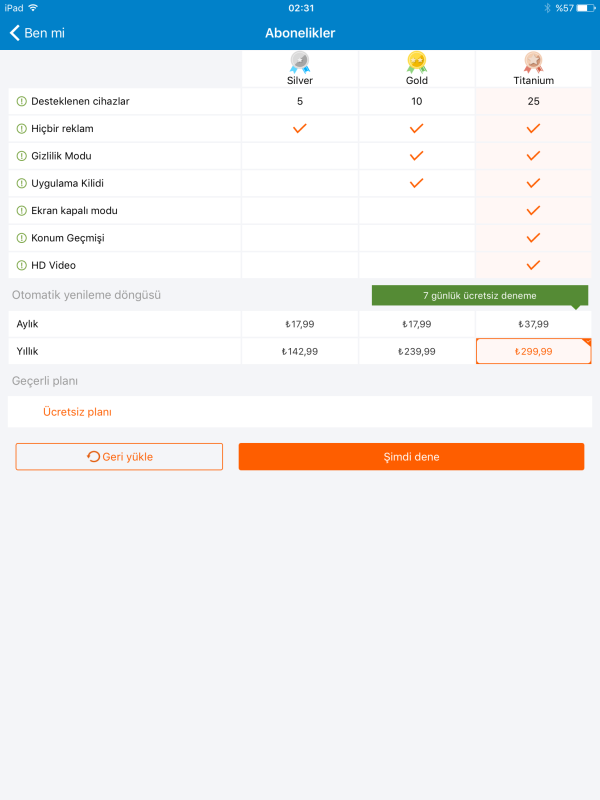This screenshot has width=600, height=800.
Task: Choose Silver yearly price ₺142,99
Action: (x=299, y=351)
